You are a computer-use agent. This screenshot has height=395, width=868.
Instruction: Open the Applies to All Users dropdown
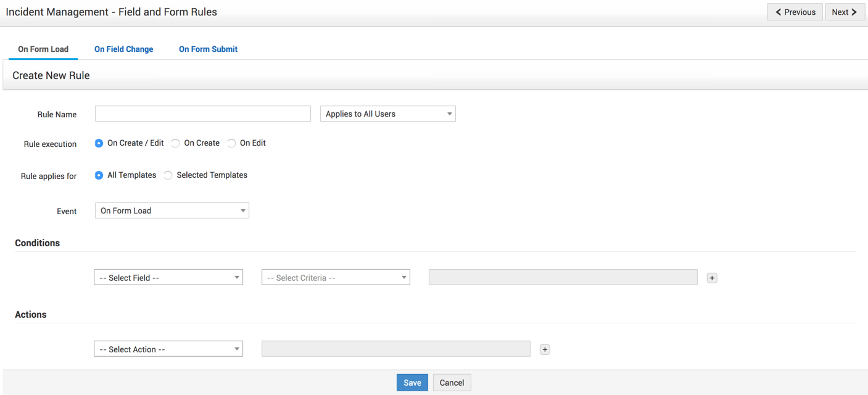[388, 114]
